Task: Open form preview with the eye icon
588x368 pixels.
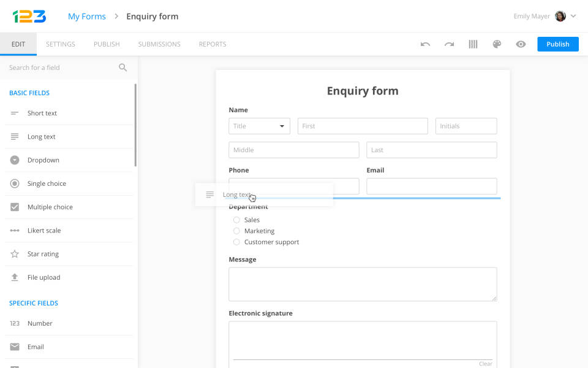Action: click(x=521, y=44)
